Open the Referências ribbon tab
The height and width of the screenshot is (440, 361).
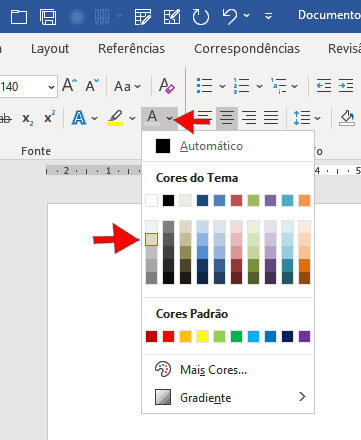tap(131, 49)
